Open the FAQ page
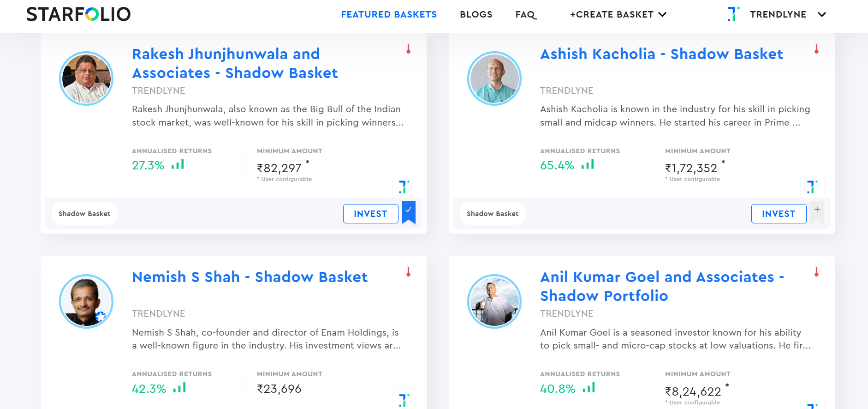The height and width of the screenshot is (409, 868). coord(526,14)
